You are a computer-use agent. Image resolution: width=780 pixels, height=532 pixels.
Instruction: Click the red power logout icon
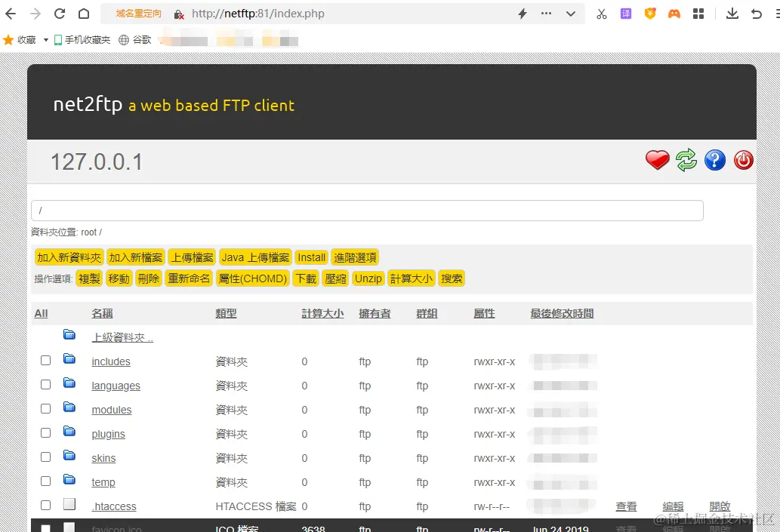(743, 160)
